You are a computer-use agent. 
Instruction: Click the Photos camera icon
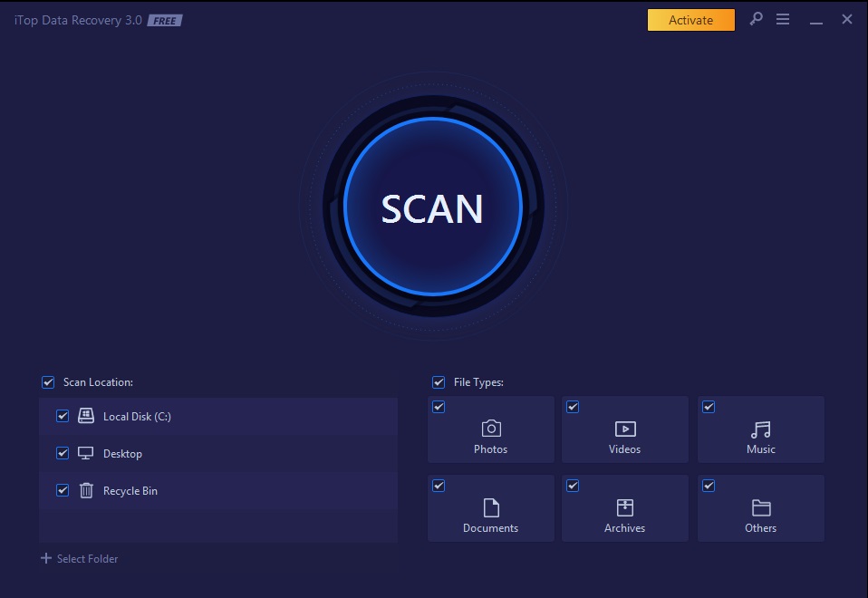coord(491,429)
